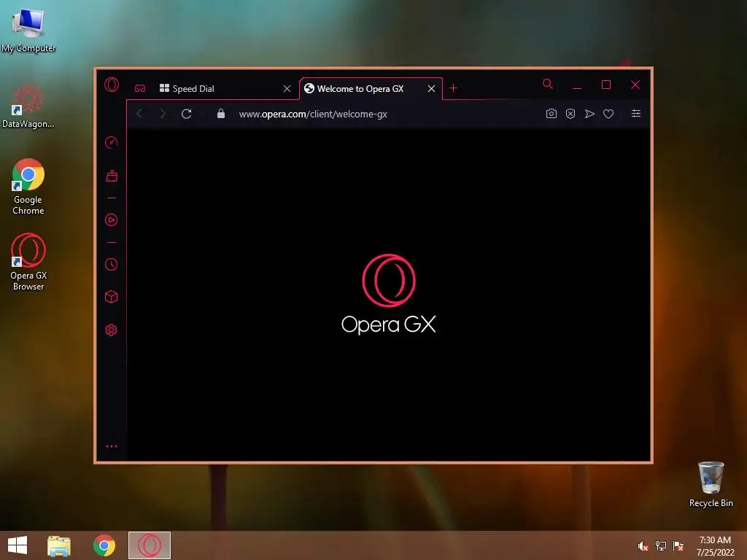747x560 pixels.
Task: Open the Player sidebar icon
Action: pyautogui.click(x=111, y=220)
